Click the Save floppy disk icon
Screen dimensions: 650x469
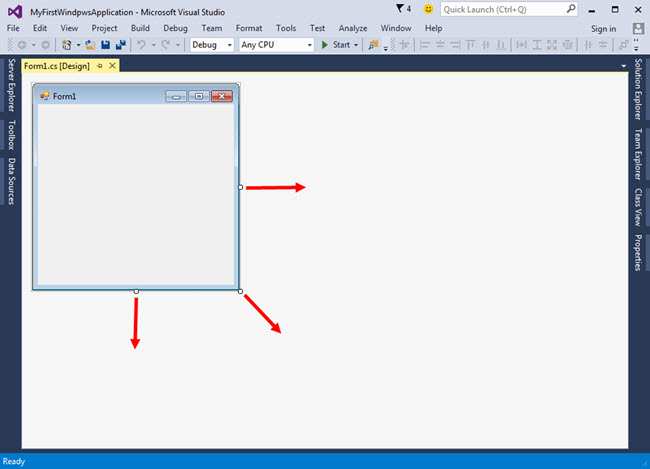pyautogui.click(x=105, y=45)
